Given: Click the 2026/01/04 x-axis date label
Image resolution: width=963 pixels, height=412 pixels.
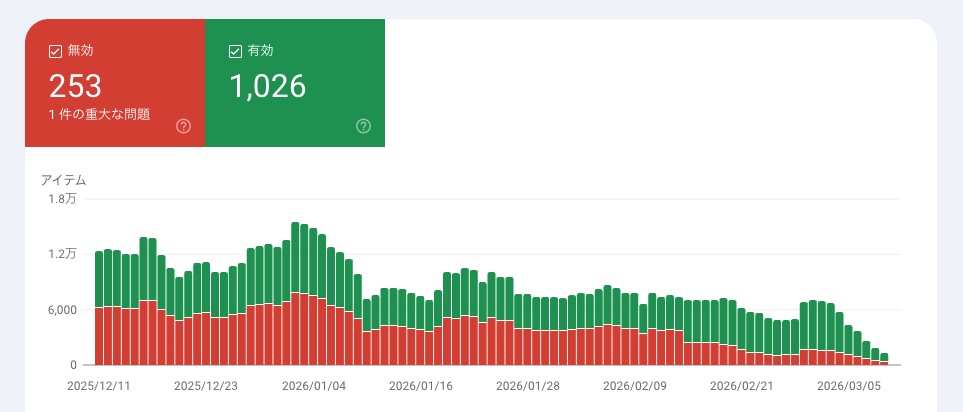Looking at the screenshot, I should coord(313,384).
